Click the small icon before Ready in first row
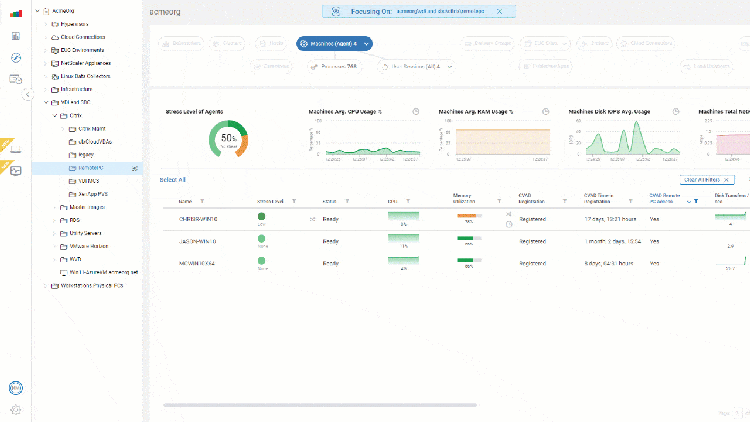 click(x=312, y=219)
